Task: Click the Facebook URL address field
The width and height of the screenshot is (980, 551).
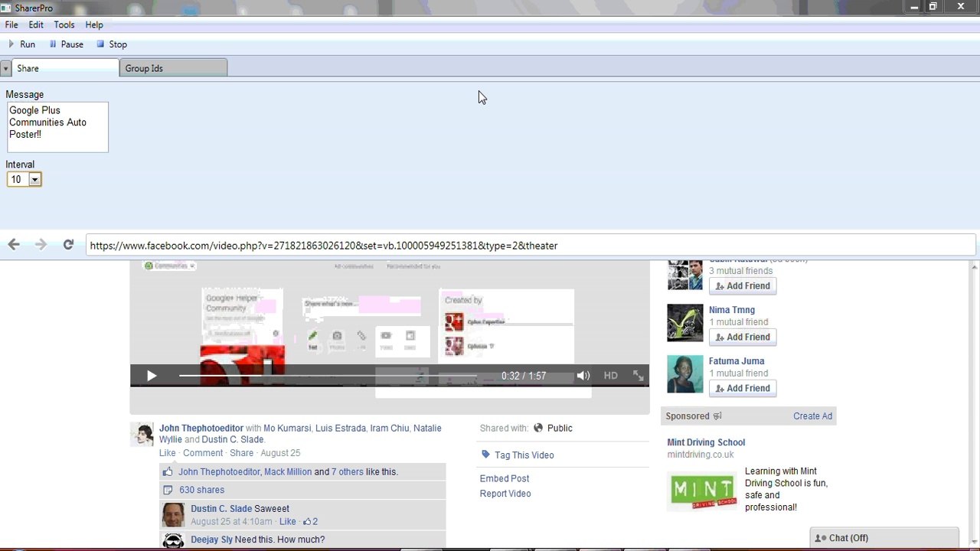Action: tap(531, 246)
